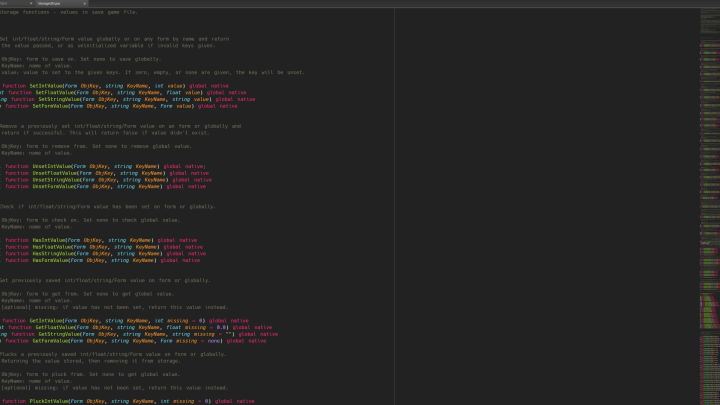Place cursor on HasStringValue function name

point(53,253)
